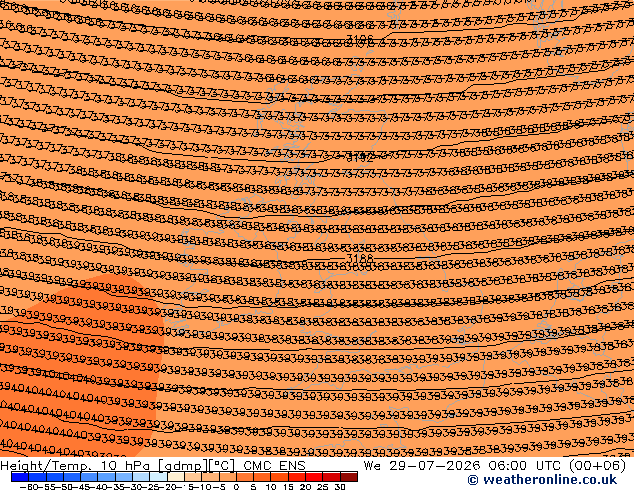This screenshot has width=634, height=490.
Task: Select pale blue swatch between -25 and -20
Action: pyautogui.click(x=158, y=477)
